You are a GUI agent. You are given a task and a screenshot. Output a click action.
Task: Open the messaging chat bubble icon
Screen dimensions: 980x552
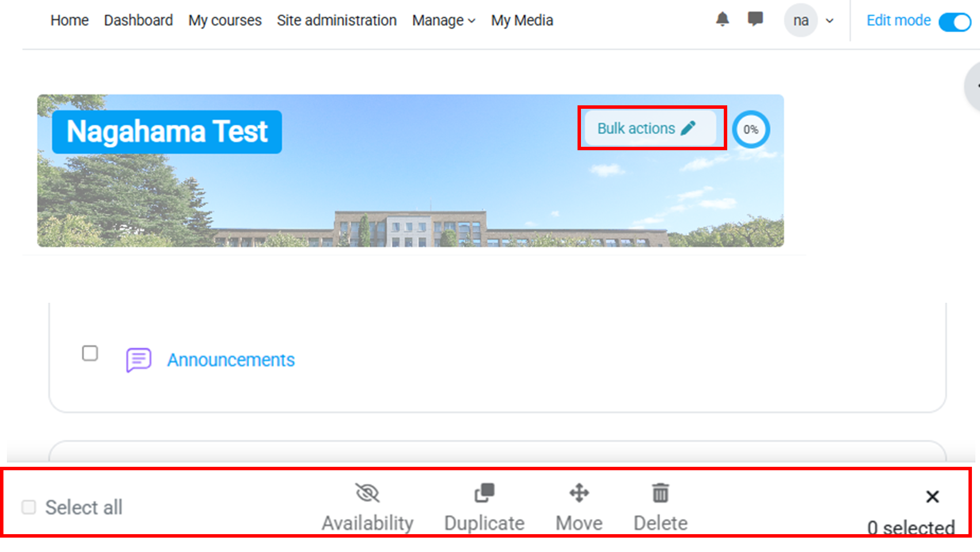pos(755,20)
